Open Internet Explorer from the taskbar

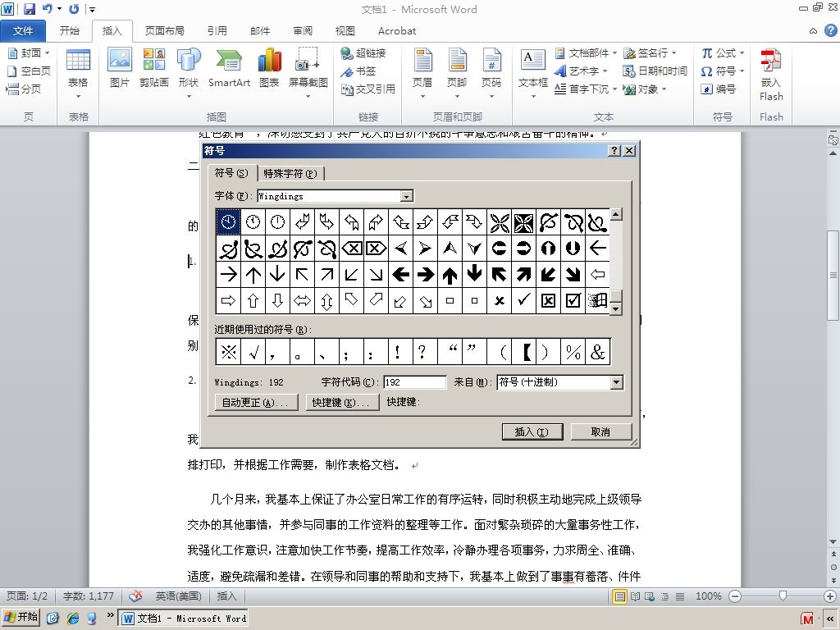click(x=73, y=619)
